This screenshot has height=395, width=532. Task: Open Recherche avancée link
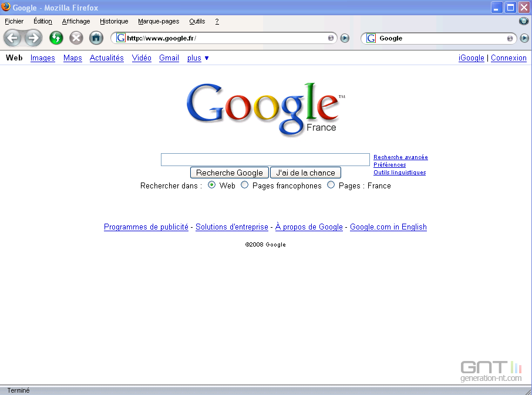click(x=400, y=157)
